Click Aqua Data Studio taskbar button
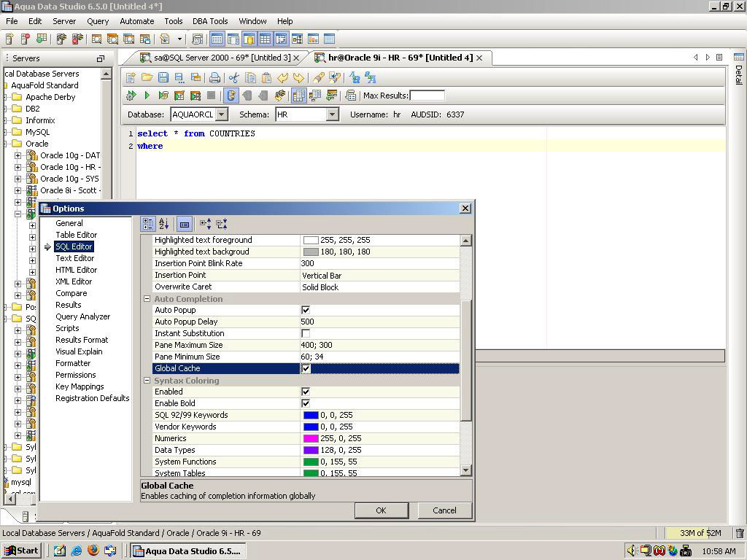This screenshot has width=747, height=560. click(188, 551)
